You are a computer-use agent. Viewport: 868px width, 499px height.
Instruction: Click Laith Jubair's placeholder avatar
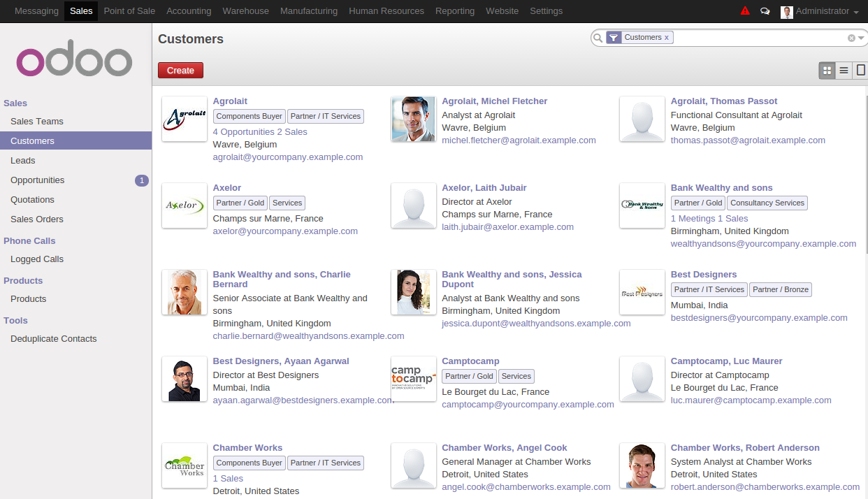(414, 205)
